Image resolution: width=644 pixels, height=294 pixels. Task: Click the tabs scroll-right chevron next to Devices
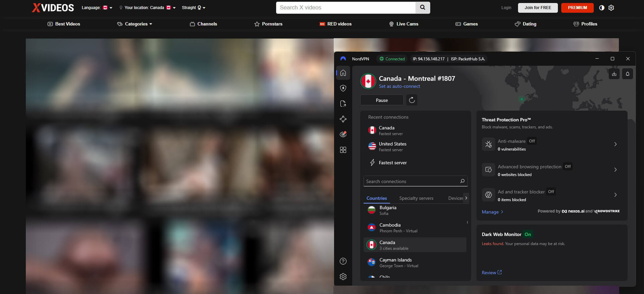point(466,198)
